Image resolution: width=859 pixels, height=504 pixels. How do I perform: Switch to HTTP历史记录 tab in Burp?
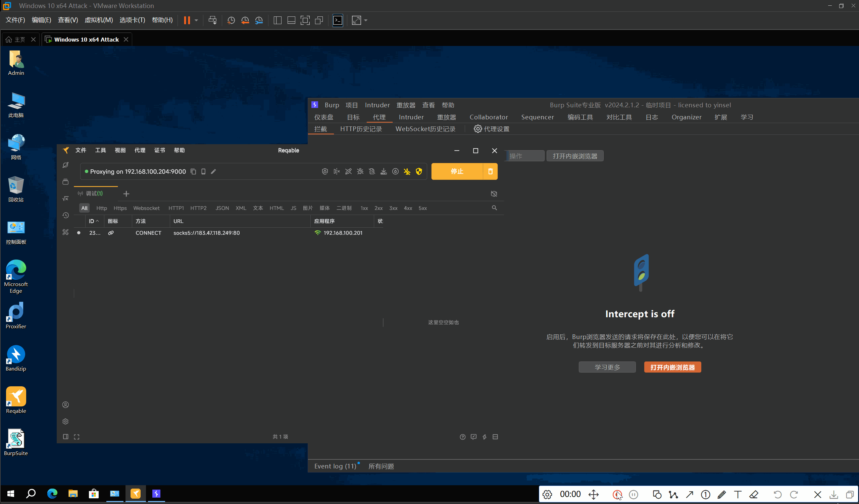[x=361, y=129]
